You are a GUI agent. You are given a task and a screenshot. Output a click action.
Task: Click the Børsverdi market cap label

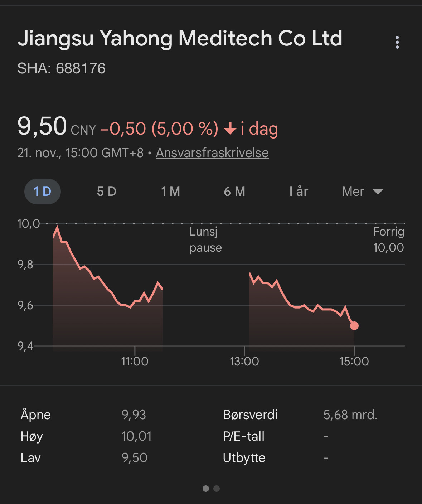[x=250, y=415]
